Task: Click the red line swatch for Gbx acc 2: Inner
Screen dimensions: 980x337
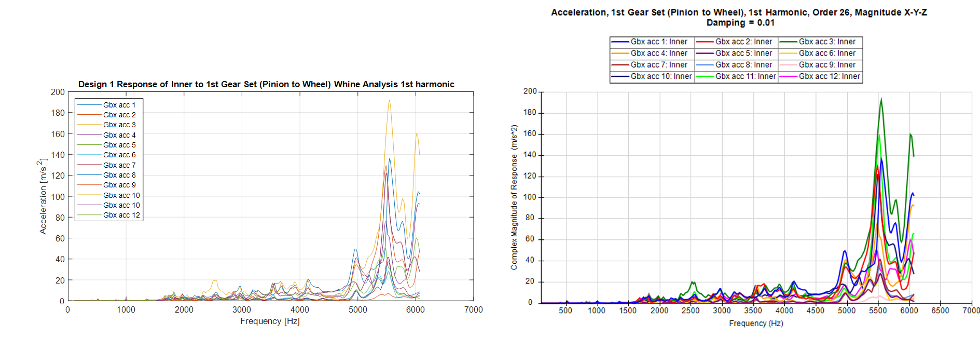Action: (x=705, y=42)
